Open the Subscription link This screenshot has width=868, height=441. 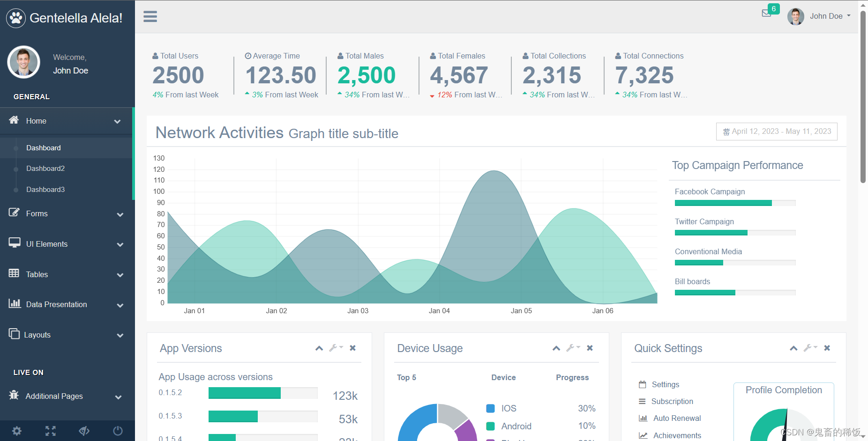click(672, 401)
